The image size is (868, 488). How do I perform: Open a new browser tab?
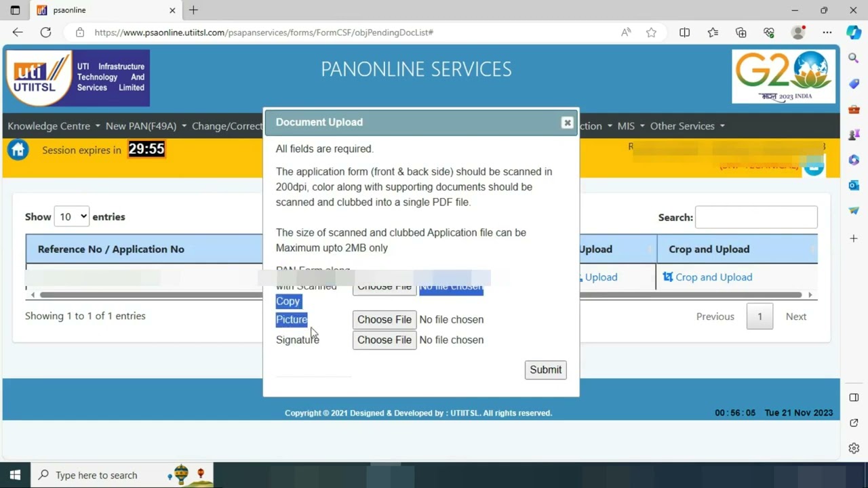click(x=193, y=10)
